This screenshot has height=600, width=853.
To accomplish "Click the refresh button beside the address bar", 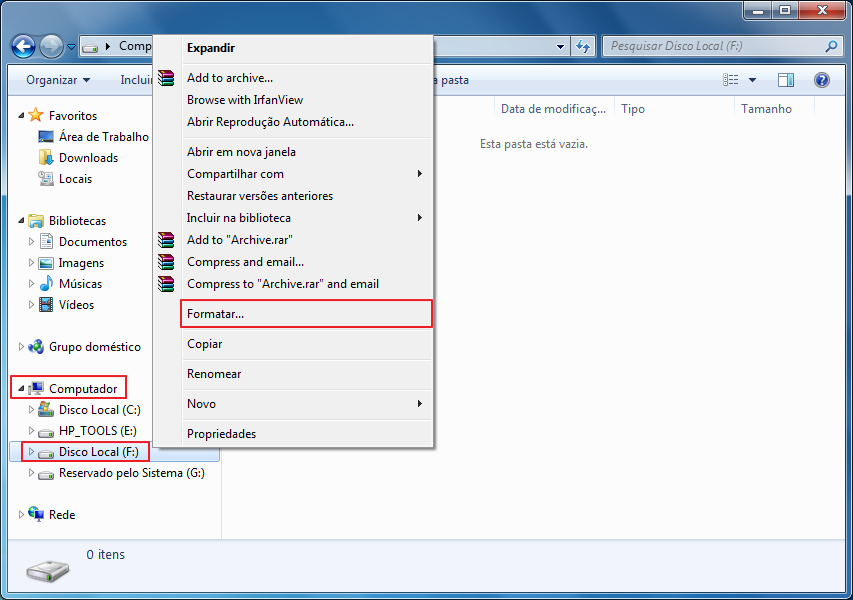I will [x=583, y=46].
